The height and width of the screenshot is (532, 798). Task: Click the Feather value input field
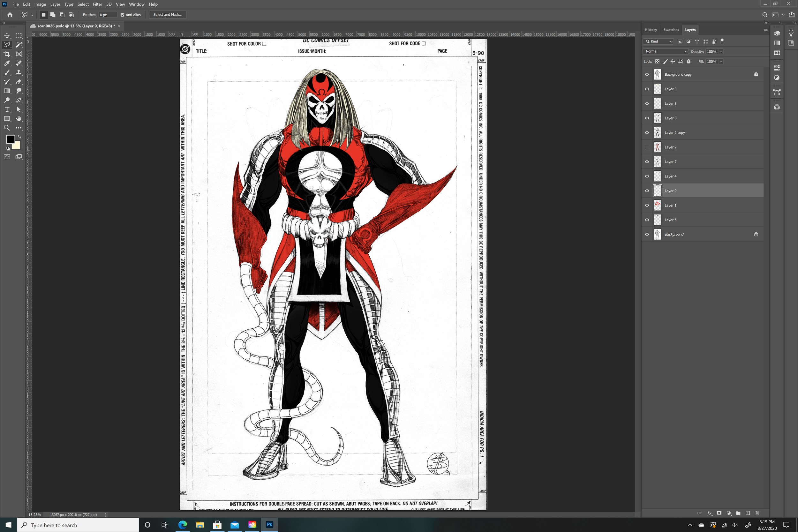(108, 15)
